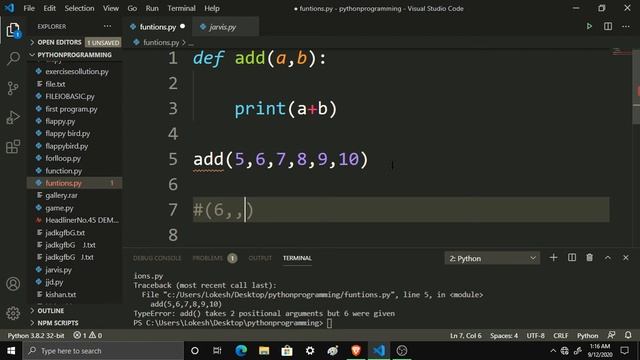This screenshot has width=640, height=360.
Task: Expand the Open Editors section
Action: pos(59,42)
